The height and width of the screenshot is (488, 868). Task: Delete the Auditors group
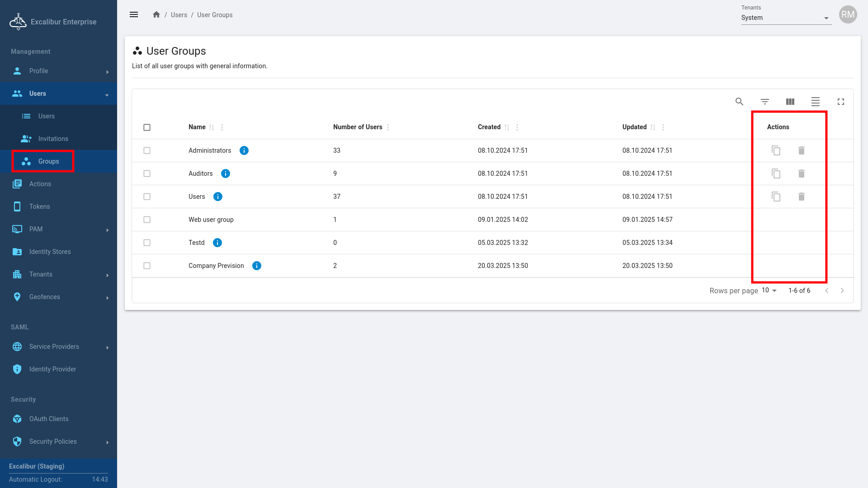(x=801, y=174)
